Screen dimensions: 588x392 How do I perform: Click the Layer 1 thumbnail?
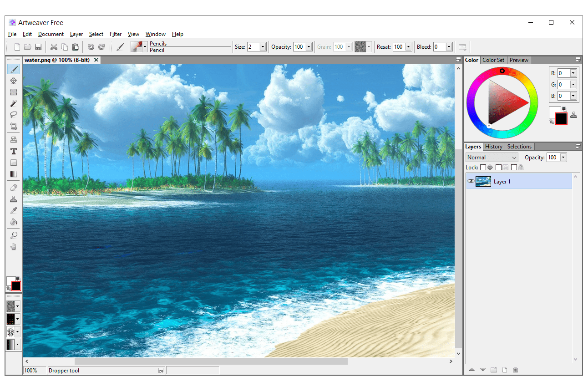tap(483, 181)
